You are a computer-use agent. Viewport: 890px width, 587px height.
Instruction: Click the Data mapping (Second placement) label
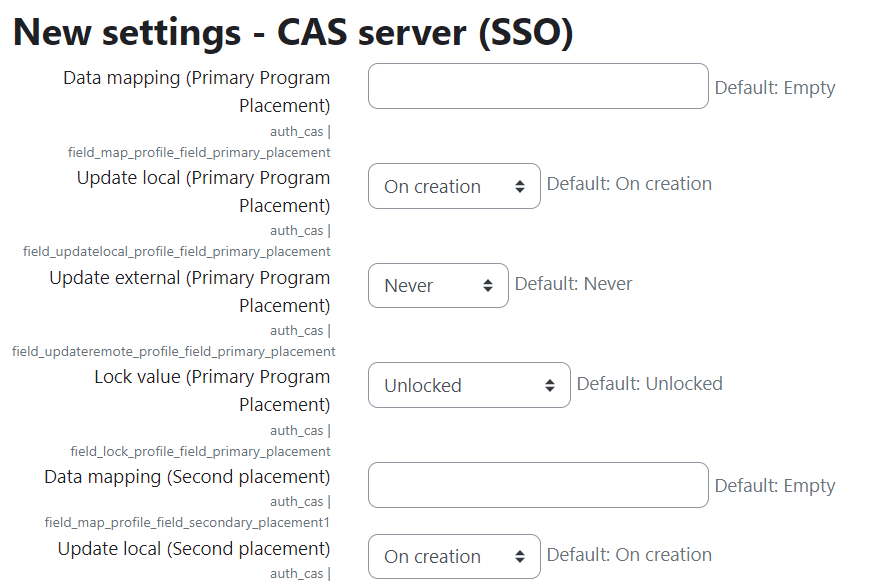tap(187, 477)
